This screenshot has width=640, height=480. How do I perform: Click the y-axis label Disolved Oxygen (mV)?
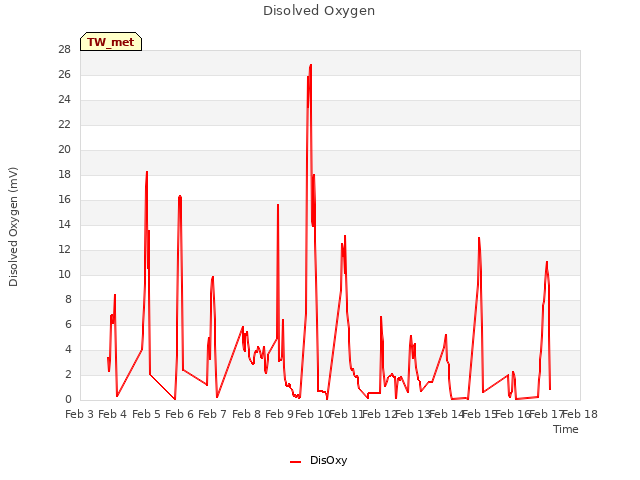[13, 227]
